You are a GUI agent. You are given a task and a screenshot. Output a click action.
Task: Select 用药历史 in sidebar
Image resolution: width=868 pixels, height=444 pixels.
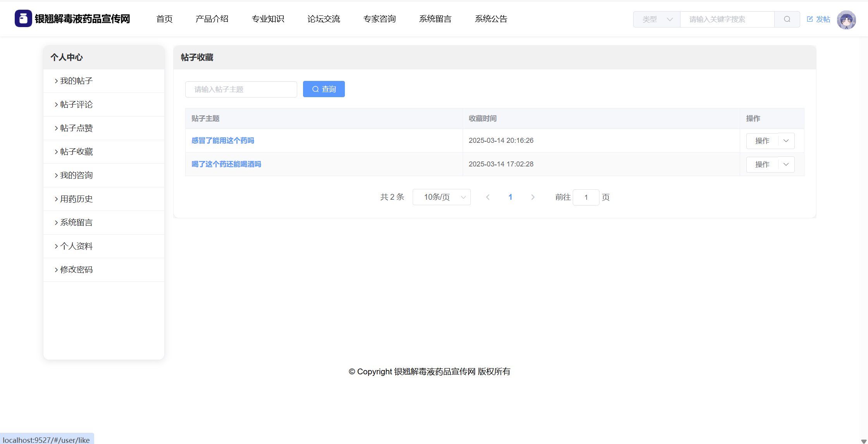76,199
